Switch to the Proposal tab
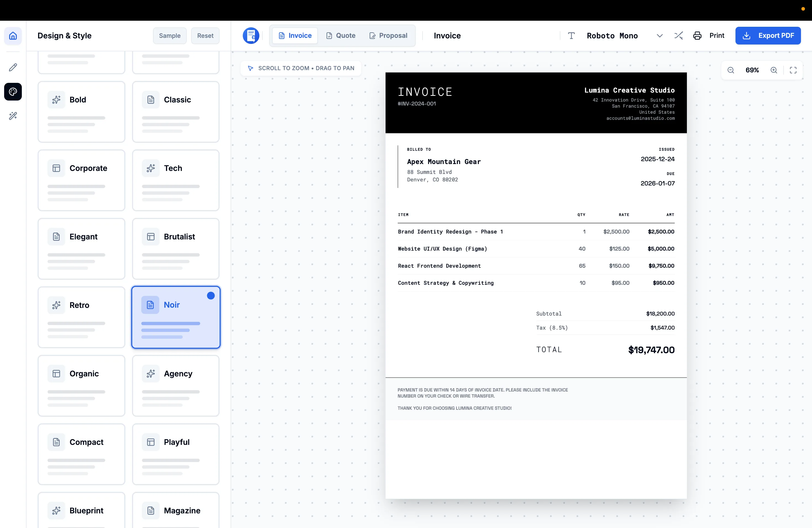 [x=388, y=35]
